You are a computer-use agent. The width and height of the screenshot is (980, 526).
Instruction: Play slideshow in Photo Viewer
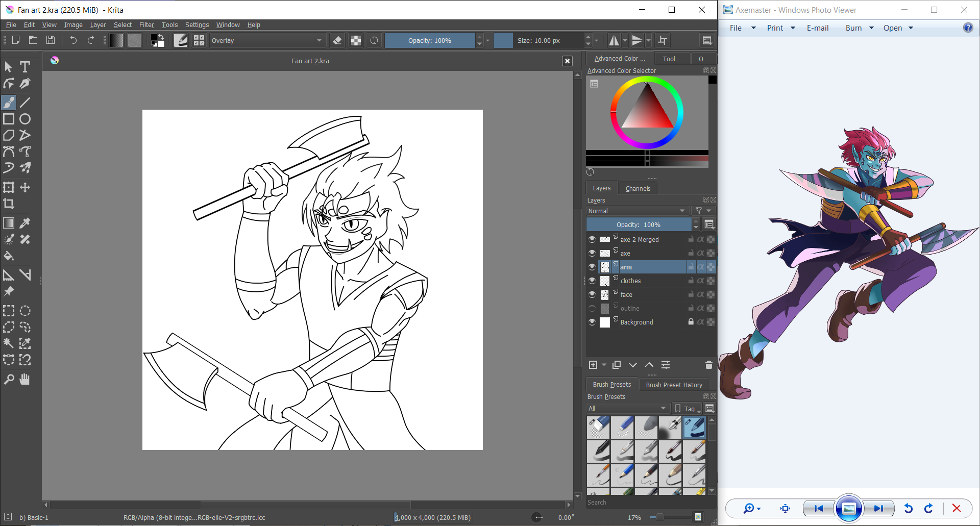(x=849, y=508)
